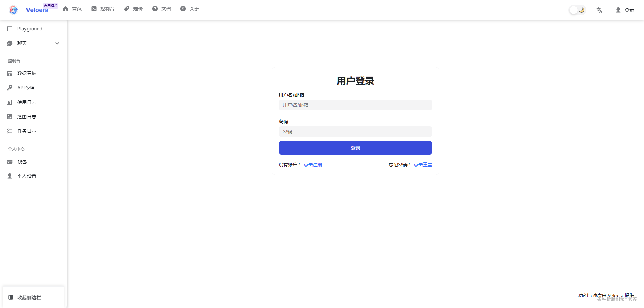Image resolution: width=644 pixels, height=308 pixels.
Task: Select 任务日志 in the sidebar
Action: [33, 131]
